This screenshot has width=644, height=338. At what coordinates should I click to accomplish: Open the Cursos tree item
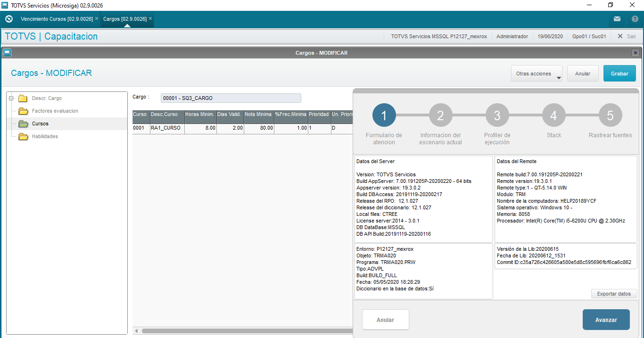point(40,124)
